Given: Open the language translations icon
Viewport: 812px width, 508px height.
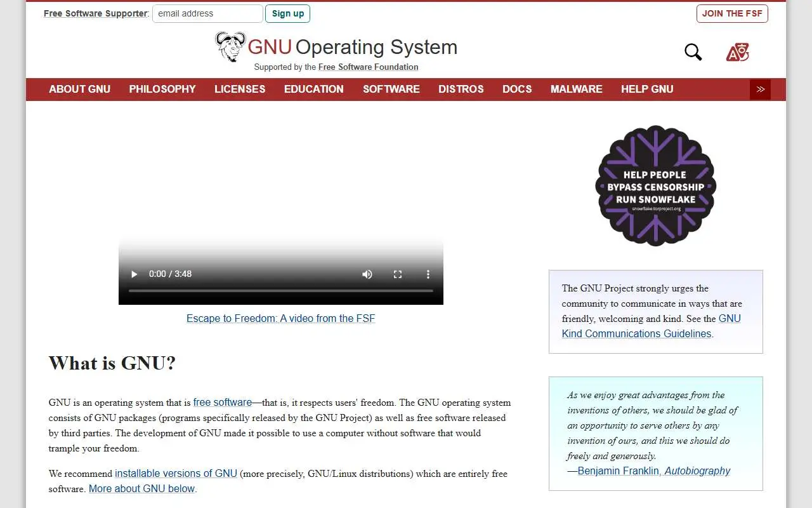Looking at the screenshot, I should 737,52.
